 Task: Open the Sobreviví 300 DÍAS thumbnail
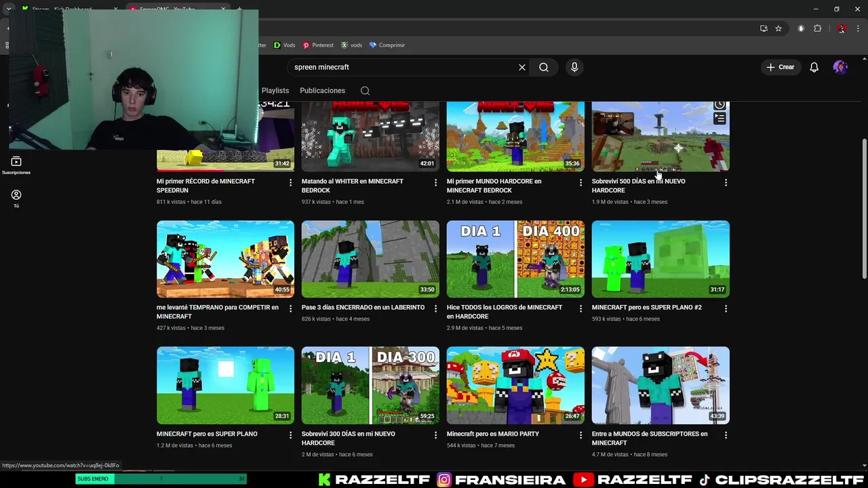point(370,386)
